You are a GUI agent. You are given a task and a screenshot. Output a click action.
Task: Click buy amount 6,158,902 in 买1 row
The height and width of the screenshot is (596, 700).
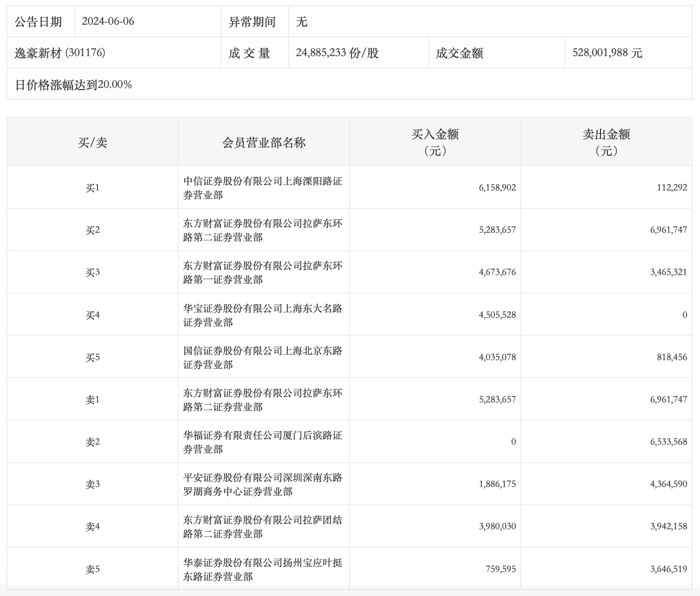[x=497, y=188]
